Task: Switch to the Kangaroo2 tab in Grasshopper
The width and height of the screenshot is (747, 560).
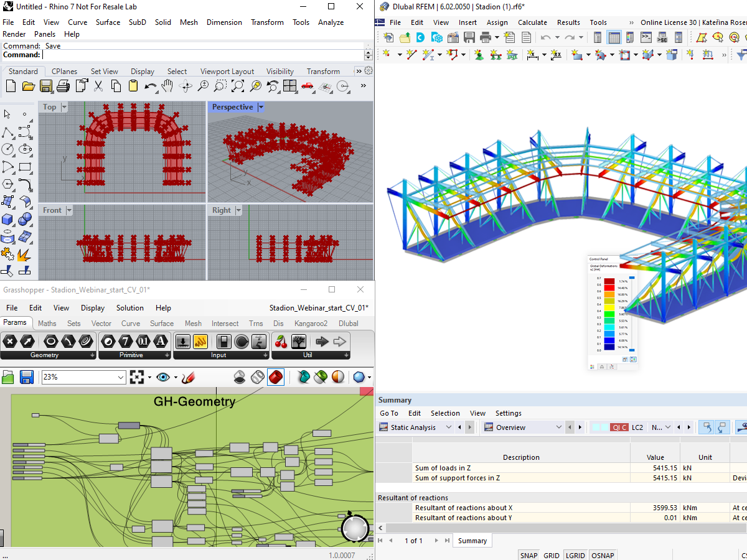Action: click(x=311, y=323)
